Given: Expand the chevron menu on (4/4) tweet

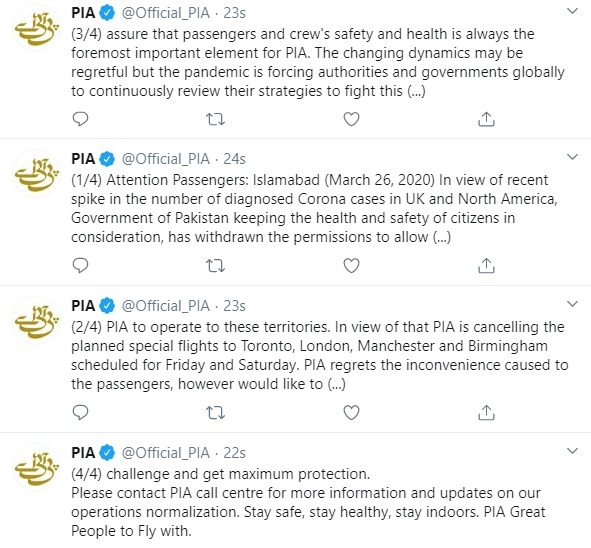Looking at the screenshot, I should [573, 451].
